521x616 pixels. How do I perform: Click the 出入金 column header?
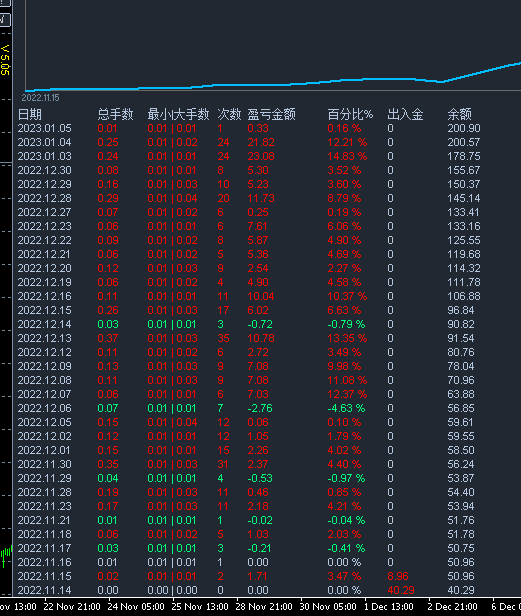[x=405, y=114]
